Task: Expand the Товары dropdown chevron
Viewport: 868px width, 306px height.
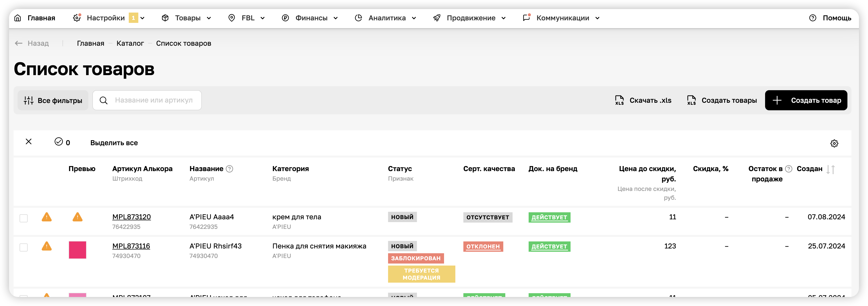Action: pyautogui.click(x=209, y=18)
